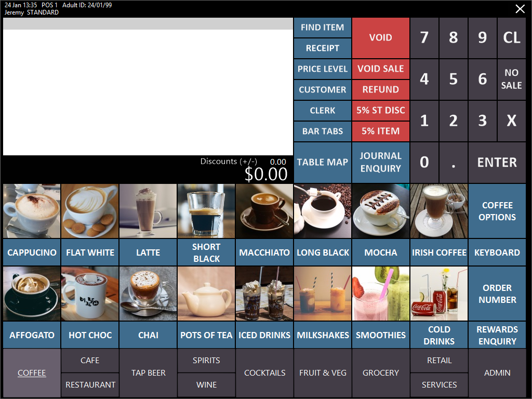The width and height of the screenshot is (532, 399).
Task: Switch to the Cocktails category tab
Action: (264, 373)
